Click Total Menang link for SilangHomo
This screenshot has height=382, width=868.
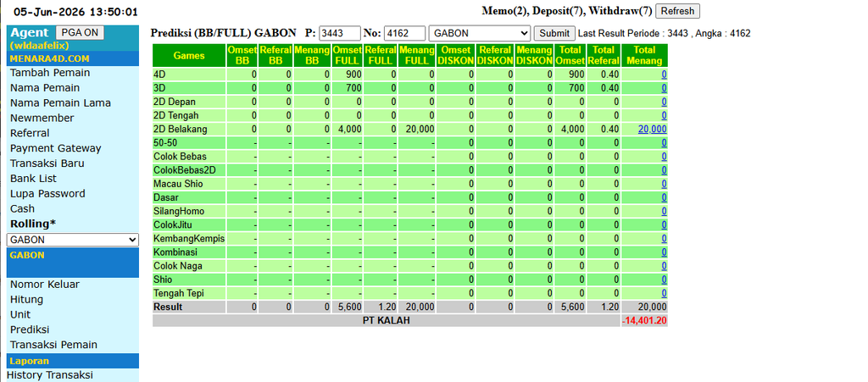664,211
